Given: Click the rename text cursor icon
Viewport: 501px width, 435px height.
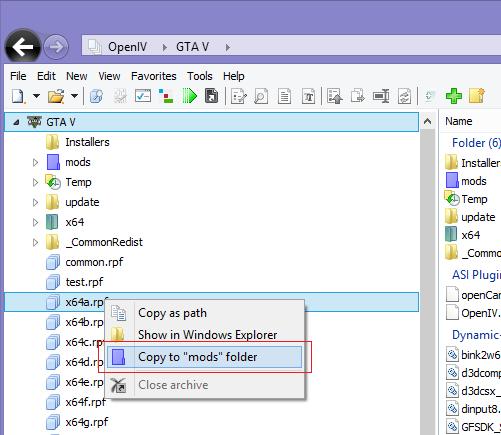Looking at the screenshot, I should coord(381,96).
